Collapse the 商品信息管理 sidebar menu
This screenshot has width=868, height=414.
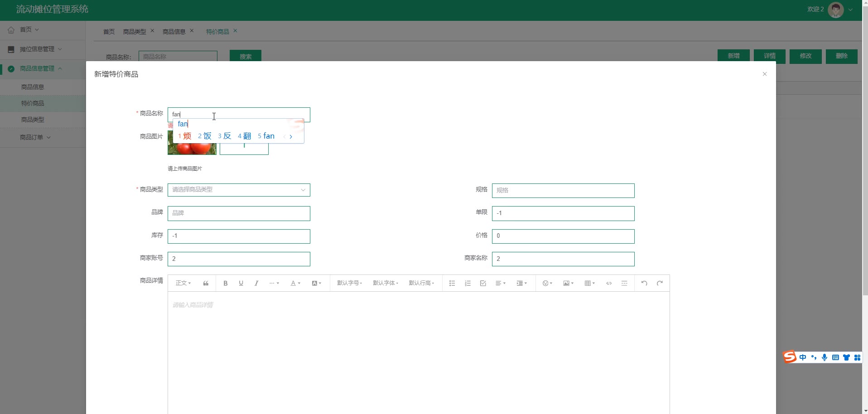tap(43, 68)
